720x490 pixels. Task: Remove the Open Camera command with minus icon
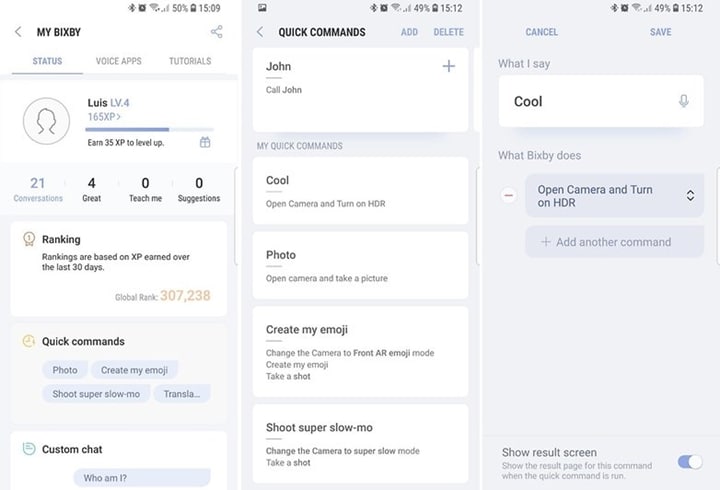tap(509, 196)
